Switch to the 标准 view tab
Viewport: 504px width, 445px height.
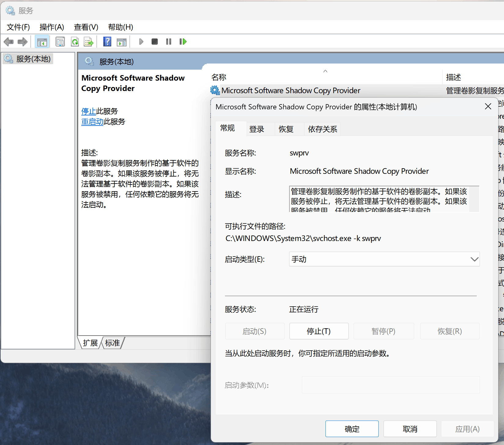[112, 343]
